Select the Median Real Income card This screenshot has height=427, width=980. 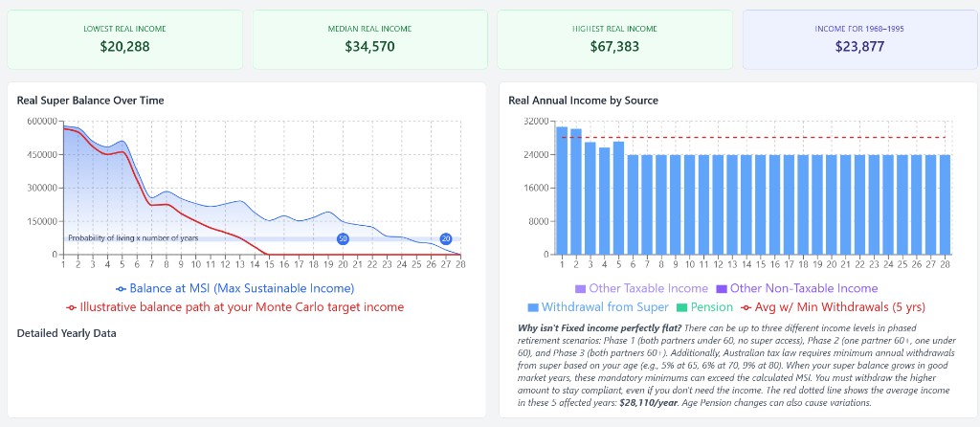pos(369,39)
